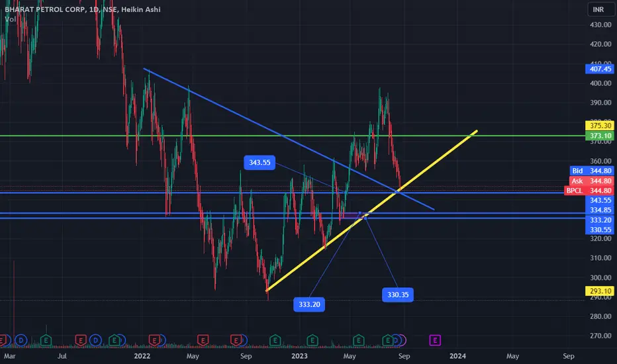Select the green horizontal line
Image resolution: width=617 pixels, height=364 pixels.
click(x=291, y=136)
